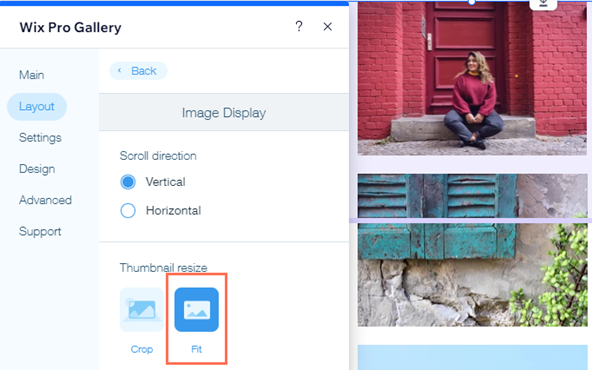Select the woman by red door photo
The height and width of the screenshot is (370, 592).
tap(472, 78)
